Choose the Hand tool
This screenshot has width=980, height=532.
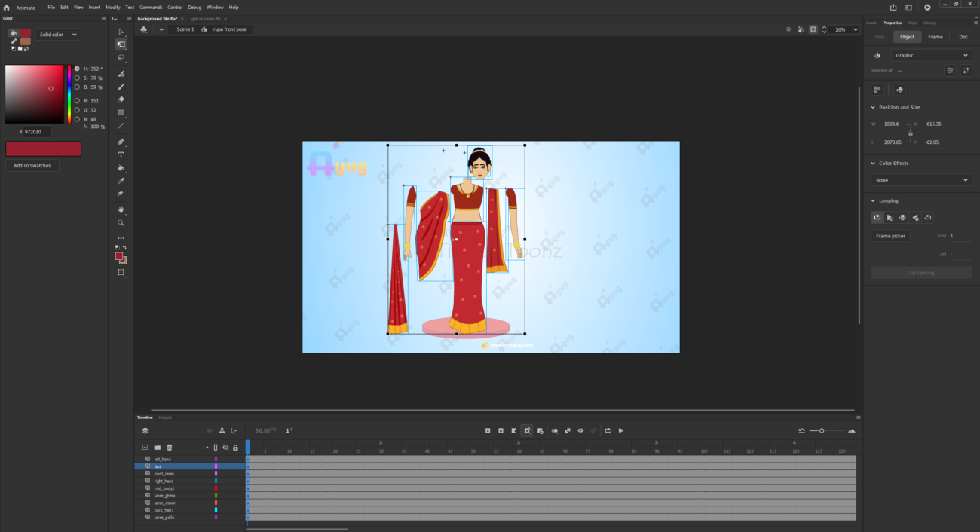coord(121,209)
